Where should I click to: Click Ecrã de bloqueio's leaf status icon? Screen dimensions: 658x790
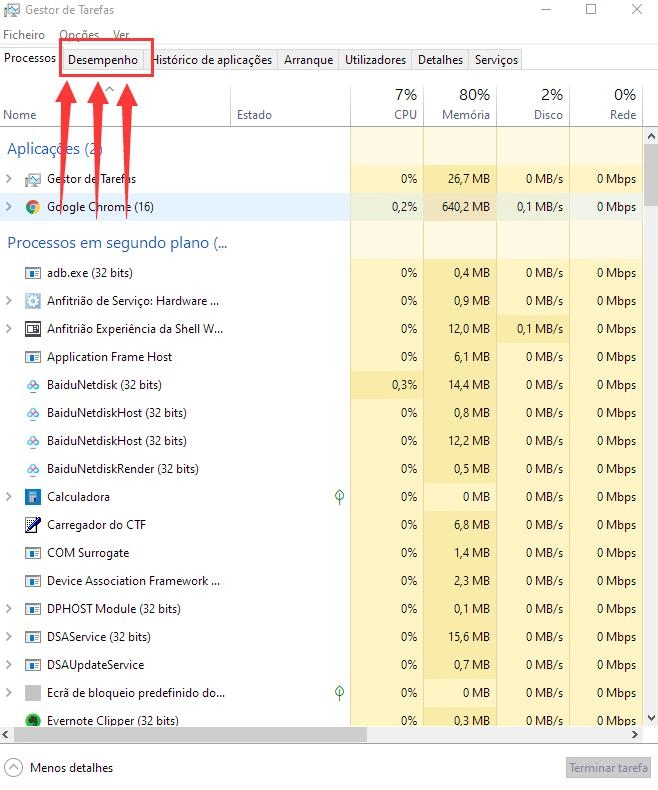click(340, 693)
